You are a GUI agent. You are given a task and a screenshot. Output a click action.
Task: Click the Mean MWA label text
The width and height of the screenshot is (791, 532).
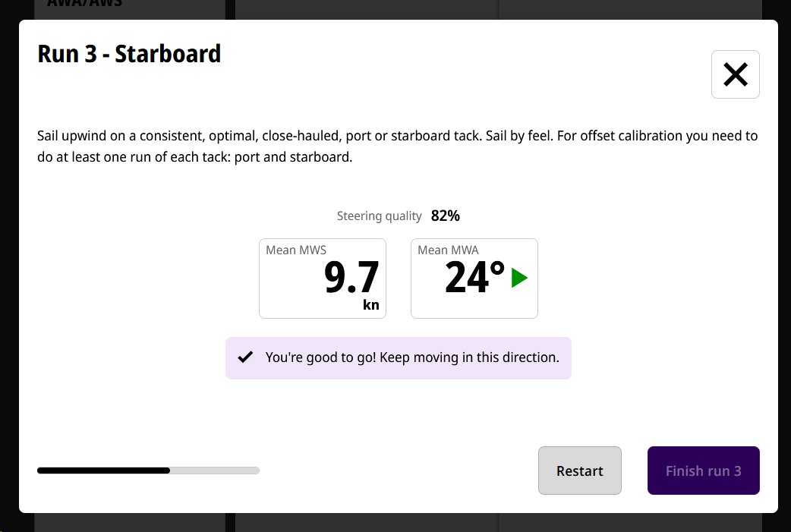click(x=448, y=250)
